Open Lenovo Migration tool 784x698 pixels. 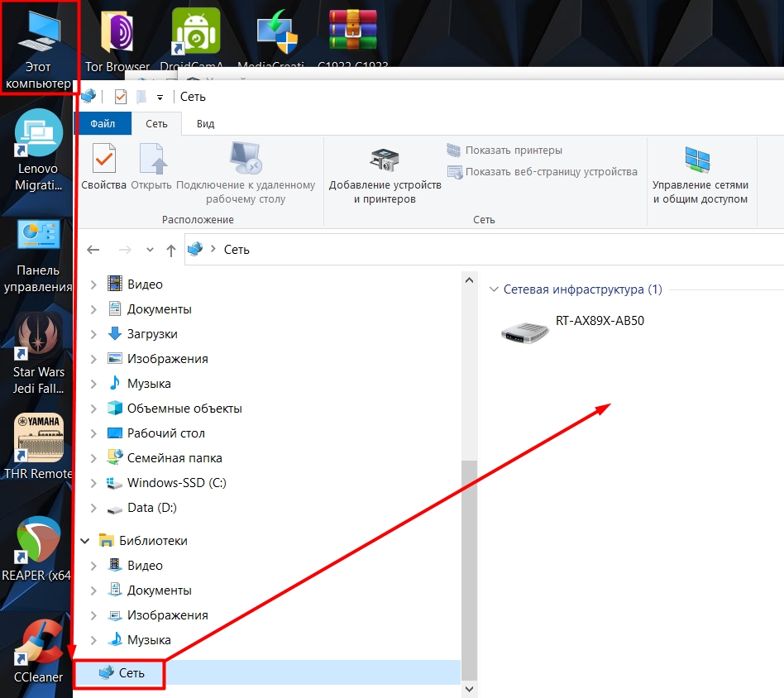36,132
